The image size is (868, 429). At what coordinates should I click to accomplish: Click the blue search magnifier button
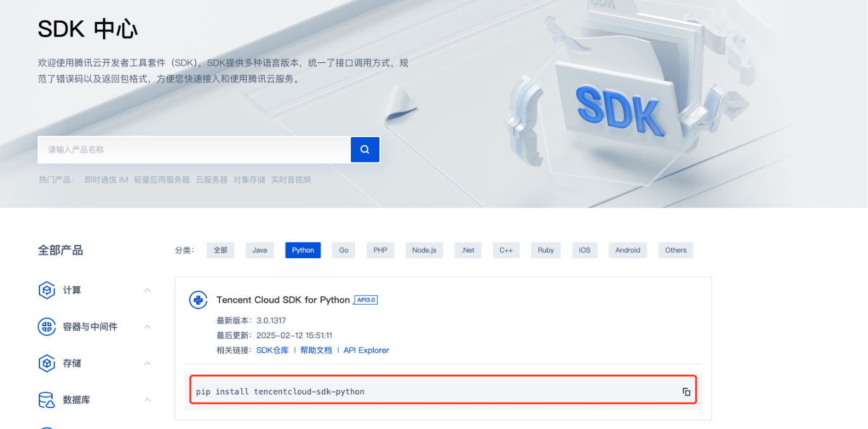pos(365,150)
